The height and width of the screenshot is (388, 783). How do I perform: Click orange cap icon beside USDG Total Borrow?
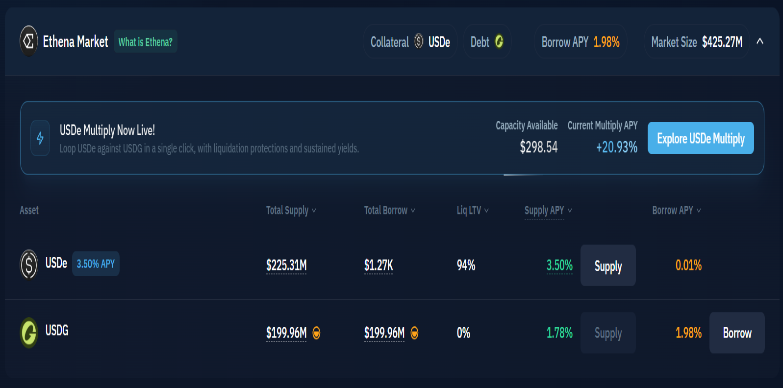pos(414,333)
